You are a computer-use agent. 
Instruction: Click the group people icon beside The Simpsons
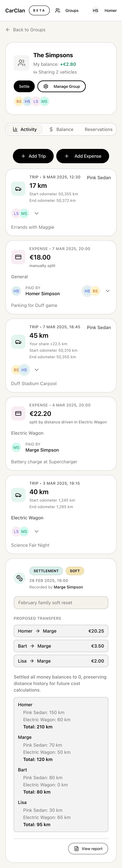pyautogui.click(x=22, y=63)
